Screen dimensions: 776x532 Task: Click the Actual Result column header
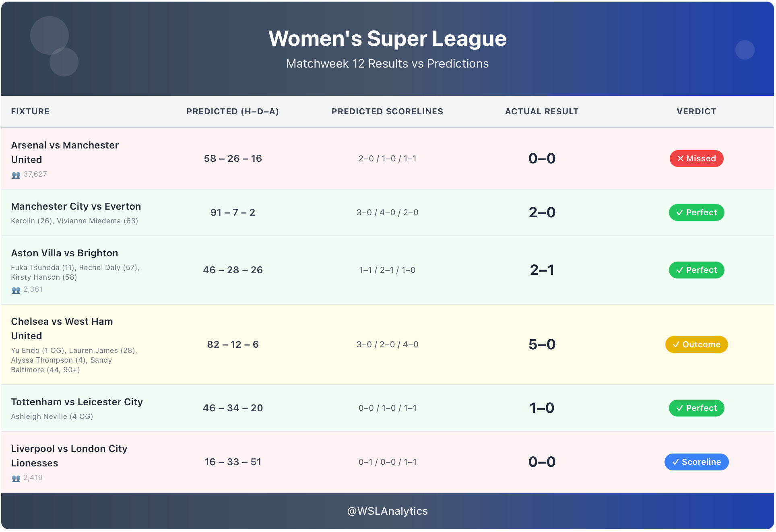[541, 111]
